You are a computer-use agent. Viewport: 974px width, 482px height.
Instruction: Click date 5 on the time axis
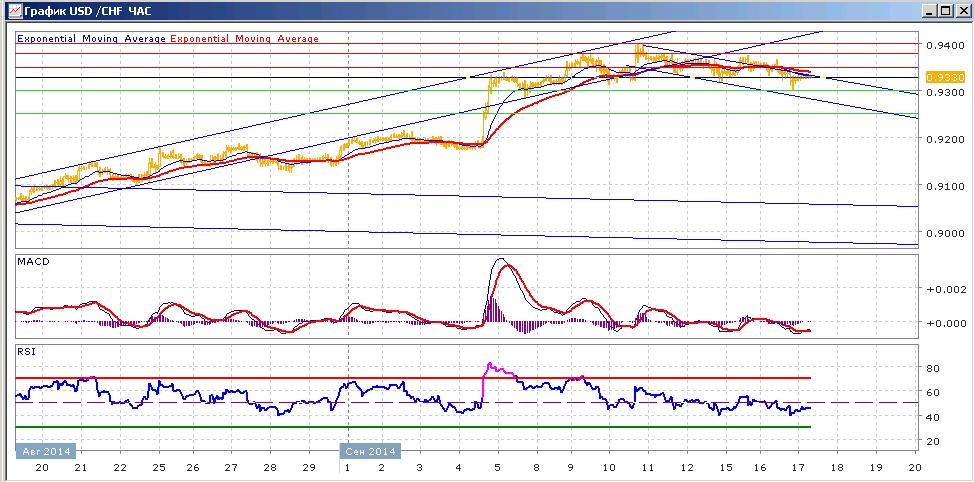(497, 467)
